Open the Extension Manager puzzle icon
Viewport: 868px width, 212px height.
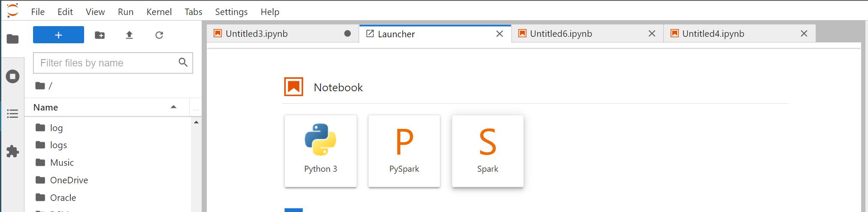(x=13, y=151)
